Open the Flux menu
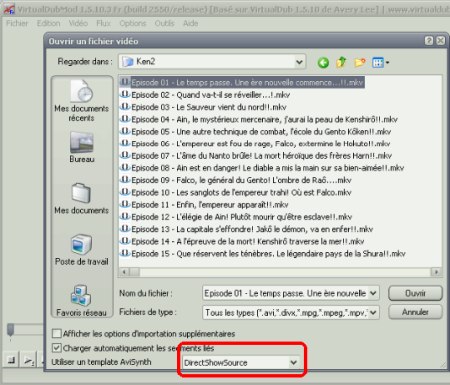Image resolution: width=450 pixels, height=385 pixels. point(103,23)
